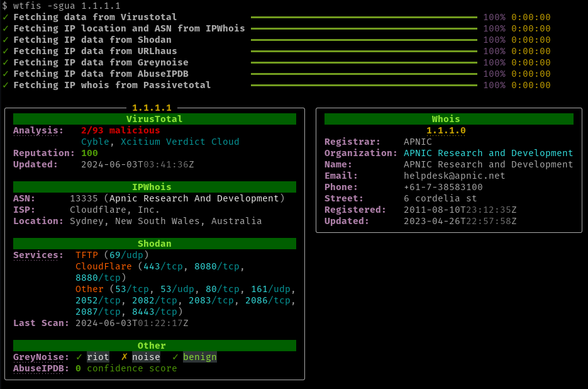
Task: Select the IPWhois section header
Action: pyautogui.click(x=154, y=187)
